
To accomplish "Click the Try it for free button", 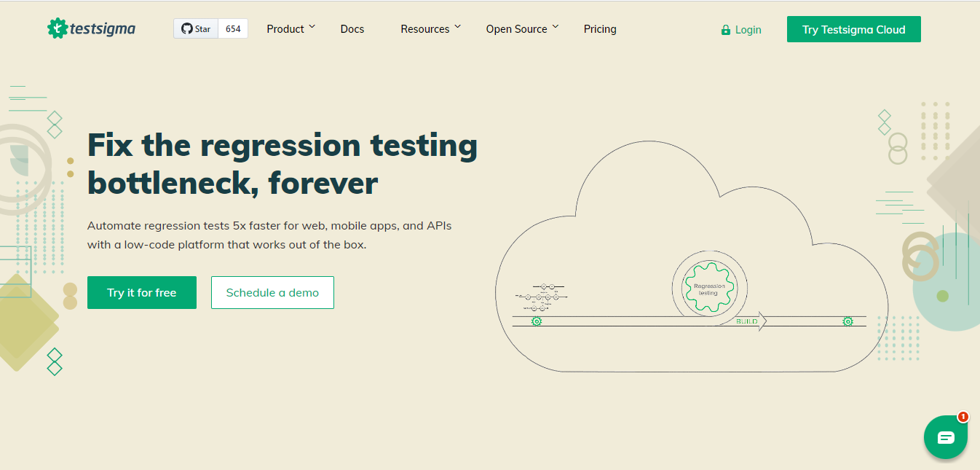I will 141,292.
